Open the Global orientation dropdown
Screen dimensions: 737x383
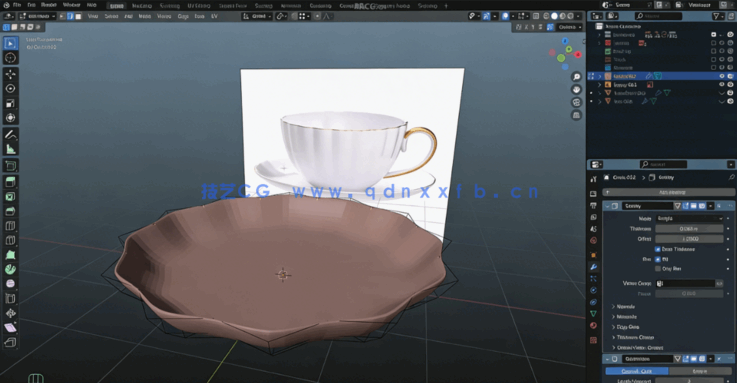click(x=257, y=16)
